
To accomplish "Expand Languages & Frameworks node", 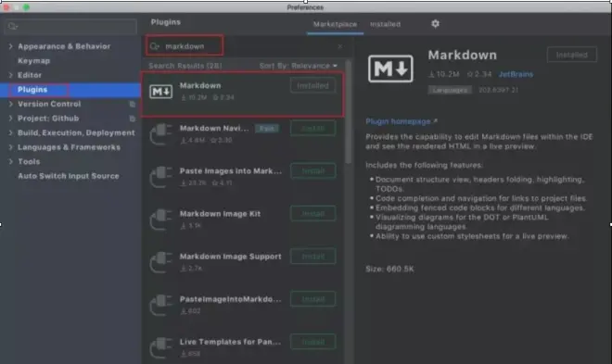I will coord(10,147).
